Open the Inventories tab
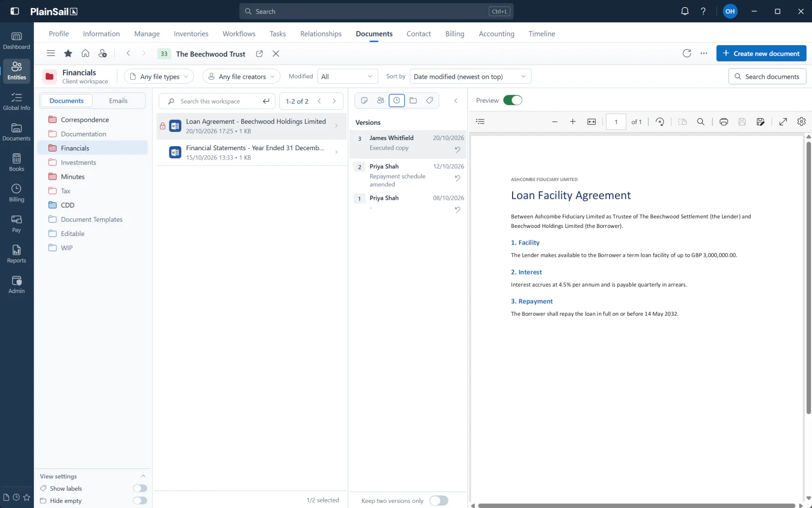This screenshot has width=812, height=508. coord(191,34)
